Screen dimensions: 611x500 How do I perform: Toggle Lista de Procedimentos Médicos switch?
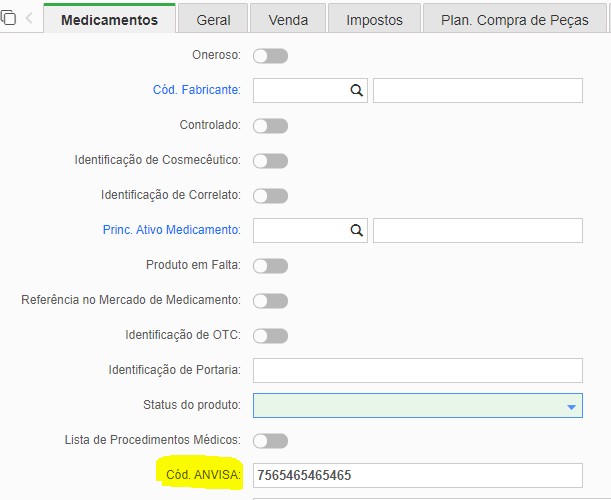coord(270,441)
